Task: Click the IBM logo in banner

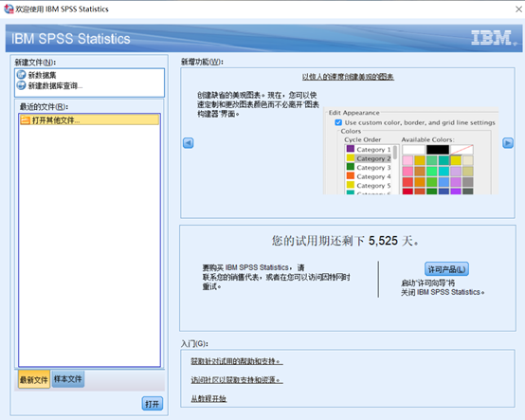Action: [x=494, y=38]
